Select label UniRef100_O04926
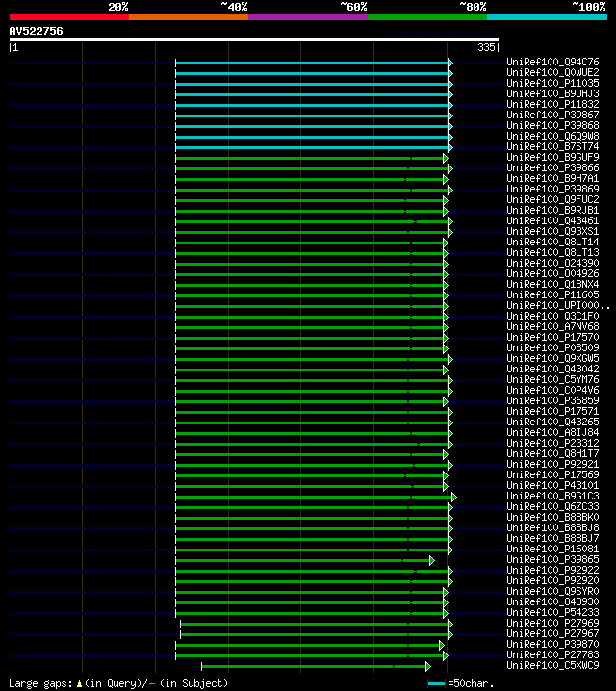 tap(552, 273)
